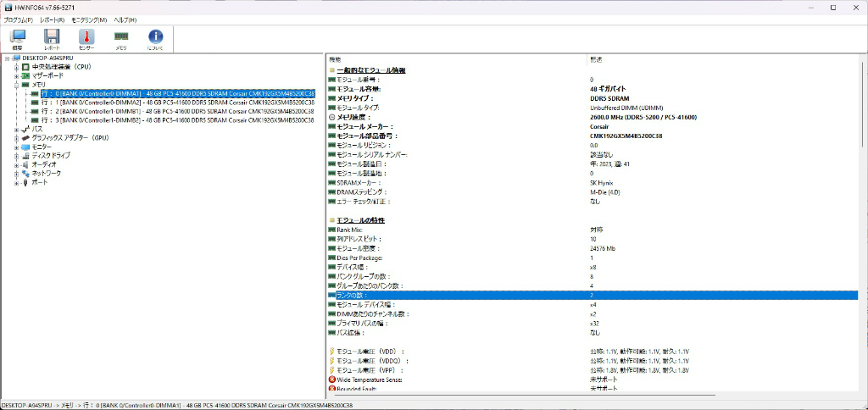Open the センサー thermometer toolbar icon
The image size is (868, 410).
pos(86,40)
